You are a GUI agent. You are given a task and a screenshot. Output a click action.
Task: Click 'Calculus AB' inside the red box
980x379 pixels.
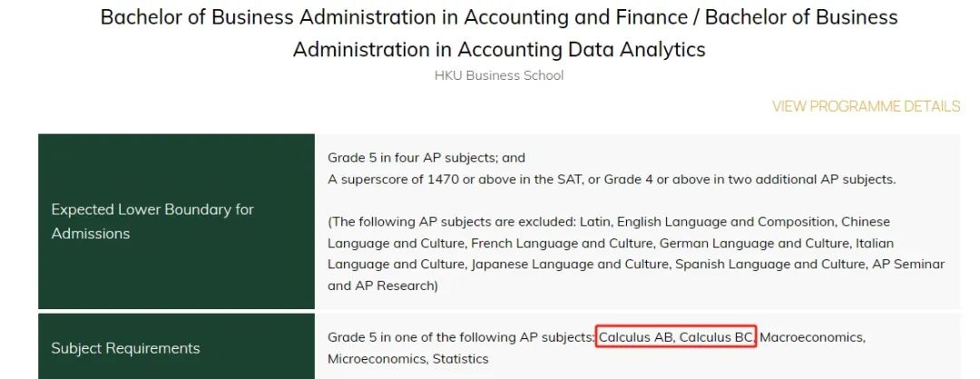[x=636, y=337]
